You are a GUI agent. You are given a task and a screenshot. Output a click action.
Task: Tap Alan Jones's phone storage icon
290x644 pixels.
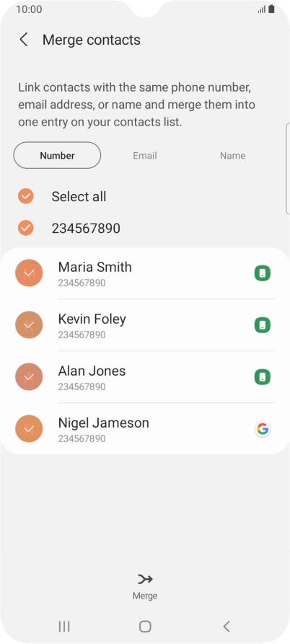[263, 376]
